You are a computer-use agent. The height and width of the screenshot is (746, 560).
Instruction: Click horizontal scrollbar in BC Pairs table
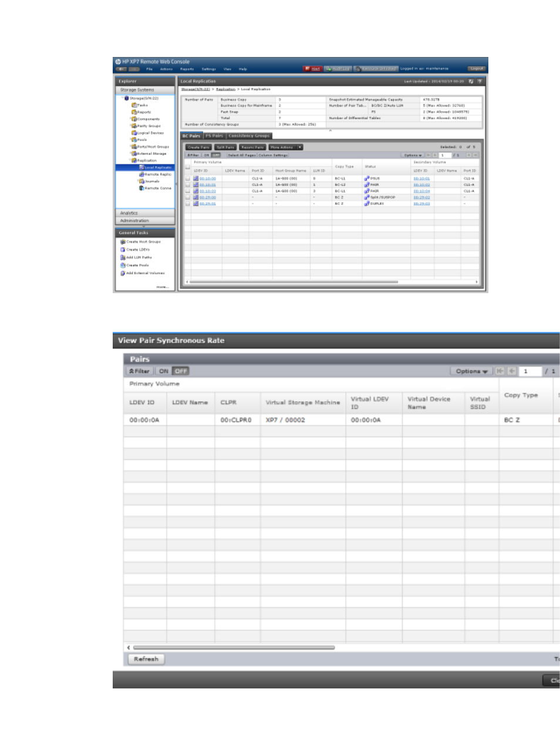click(x=294, y=282)
